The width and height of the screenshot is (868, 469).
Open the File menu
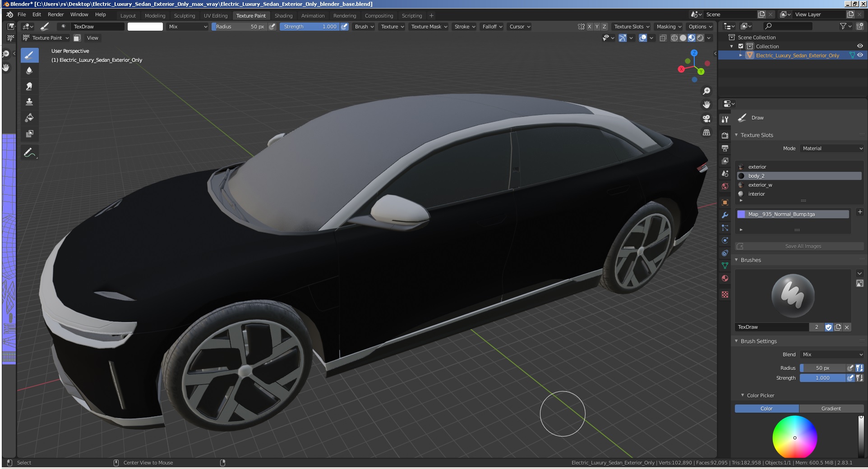(x=22, y=14)
